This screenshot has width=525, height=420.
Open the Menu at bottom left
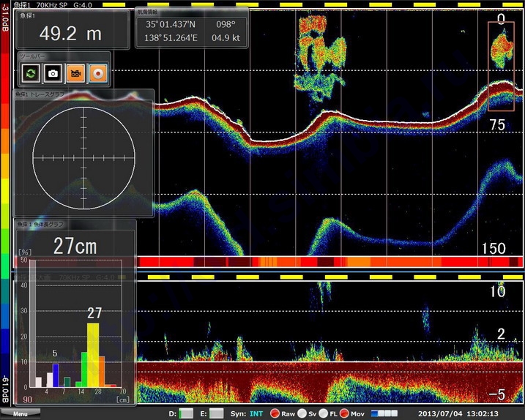pos(20,414)
